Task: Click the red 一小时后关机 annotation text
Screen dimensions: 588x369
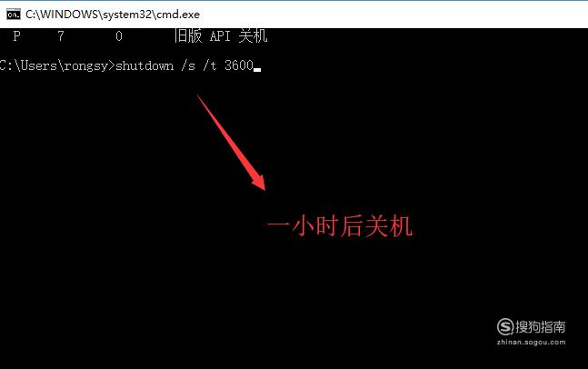Action: click(x=340, y=226)
